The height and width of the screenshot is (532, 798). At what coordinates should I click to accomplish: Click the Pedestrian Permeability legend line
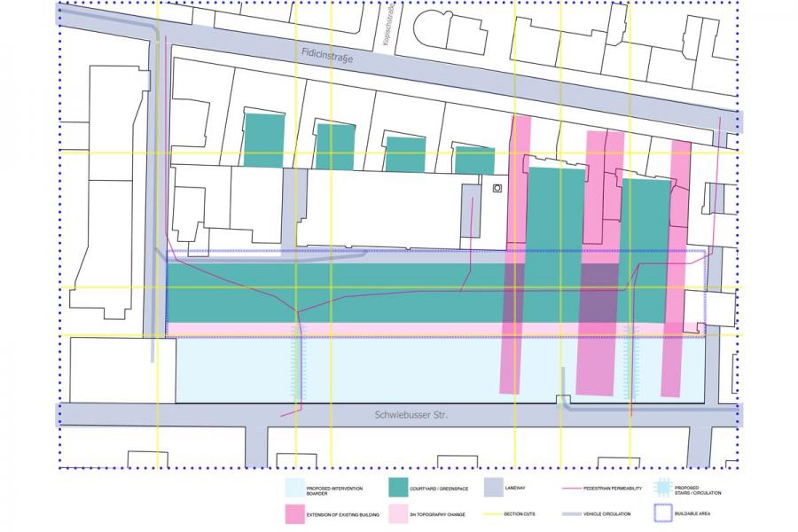pos(579,488)
